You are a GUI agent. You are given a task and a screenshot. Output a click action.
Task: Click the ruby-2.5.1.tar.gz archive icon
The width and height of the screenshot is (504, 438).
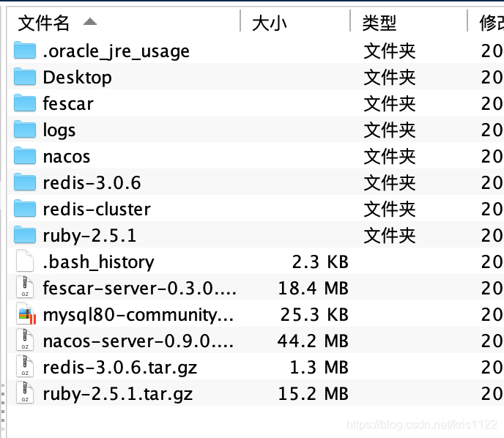pyautogui.click(x=25, y=393)
